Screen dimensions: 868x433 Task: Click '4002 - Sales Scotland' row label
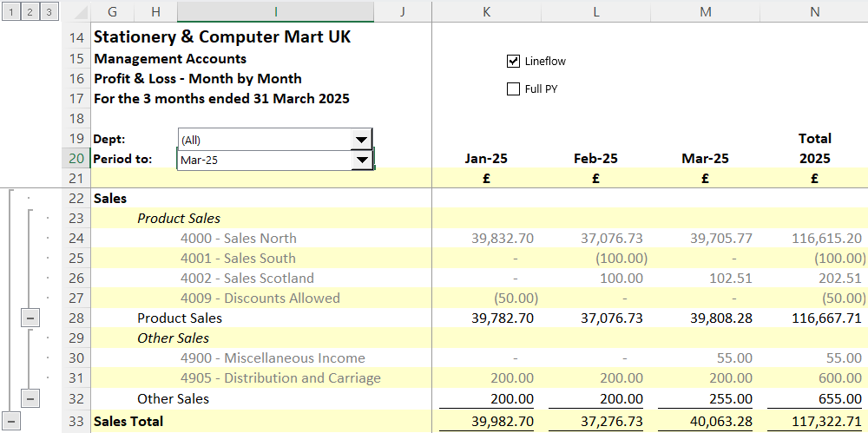pos(247,278)
